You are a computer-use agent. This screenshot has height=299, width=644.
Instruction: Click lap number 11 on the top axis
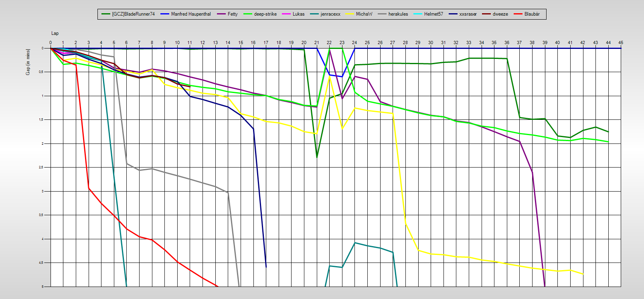190,42
